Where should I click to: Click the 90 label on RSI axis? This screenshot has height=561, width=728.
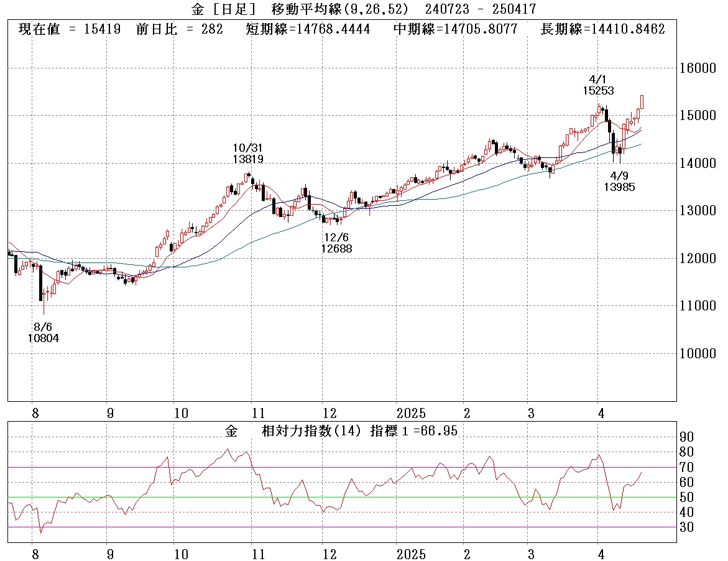point(687,437)
